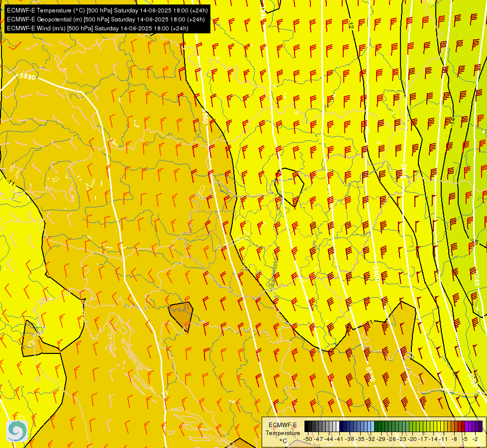Select the ECMWF-E Wind 500 hPa title line

tap(97, 28)
